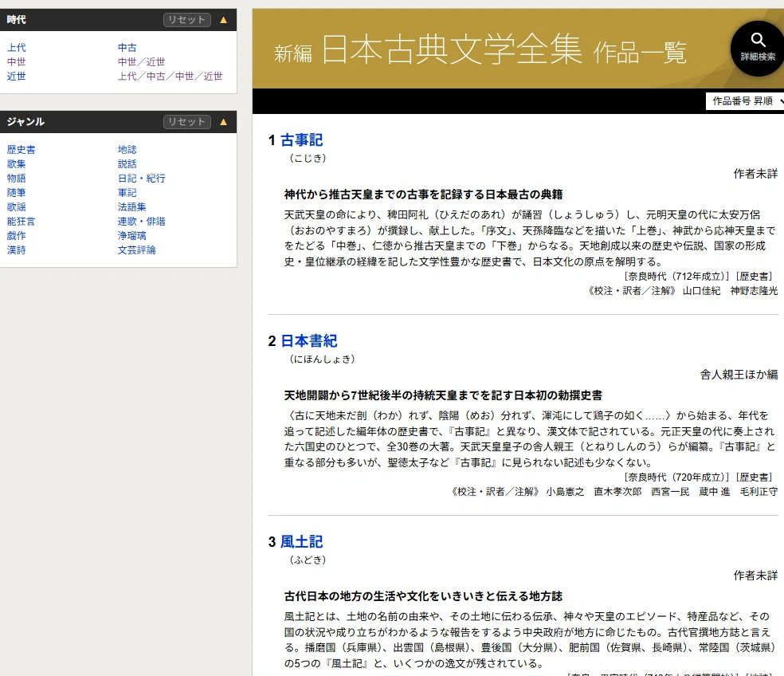The width and height of the screenshot is (784, 676).
Task: Click the reading （こじき）
Action: tap(308, 158)
